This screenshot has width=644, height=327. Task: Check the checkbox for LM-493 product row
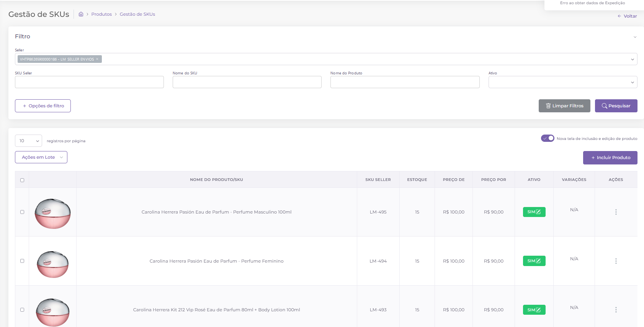pyautogui.click(x=22, y=310)
